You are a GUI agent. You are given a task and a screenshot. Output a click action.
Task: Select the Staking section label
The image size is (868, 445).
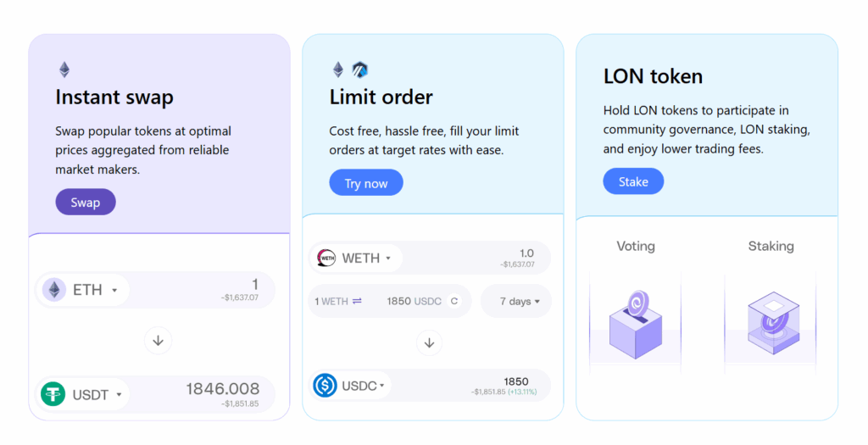click(x=771, y=246)
